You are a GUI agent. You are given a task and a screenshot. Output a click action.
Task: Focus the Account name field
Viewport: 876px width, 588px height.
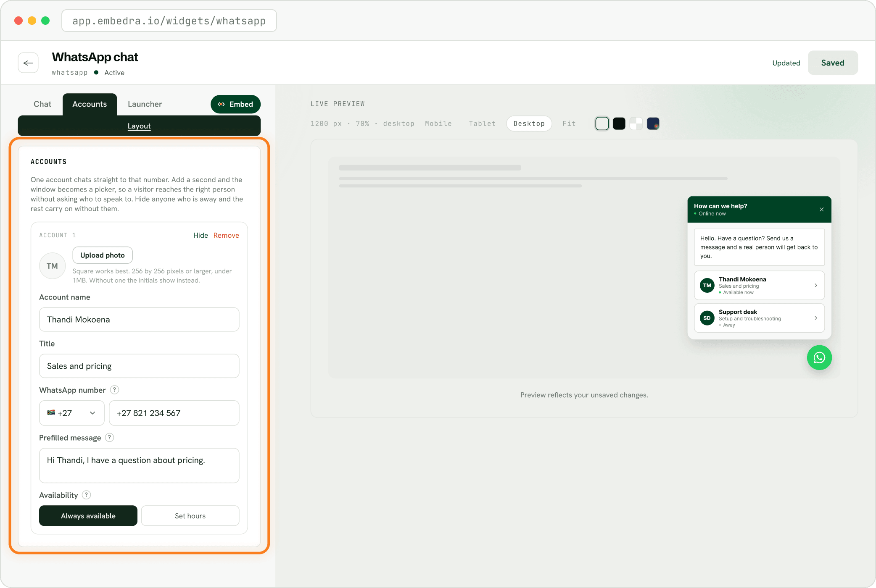pos(139,320)
